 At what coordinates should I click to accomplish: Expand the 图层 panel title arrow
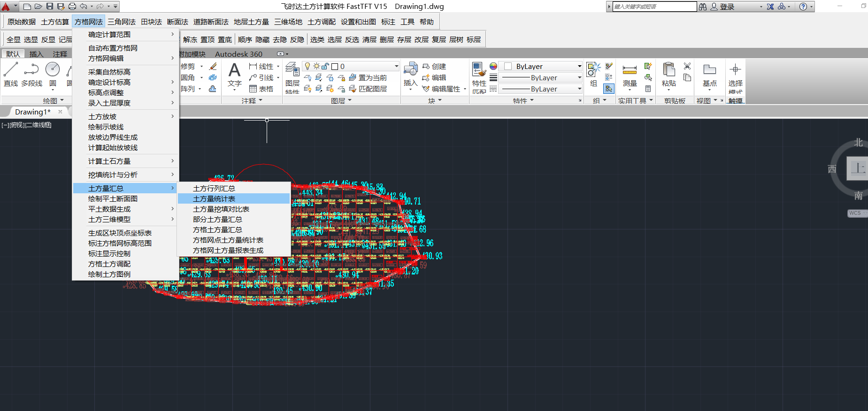click(x=350, y=100)
